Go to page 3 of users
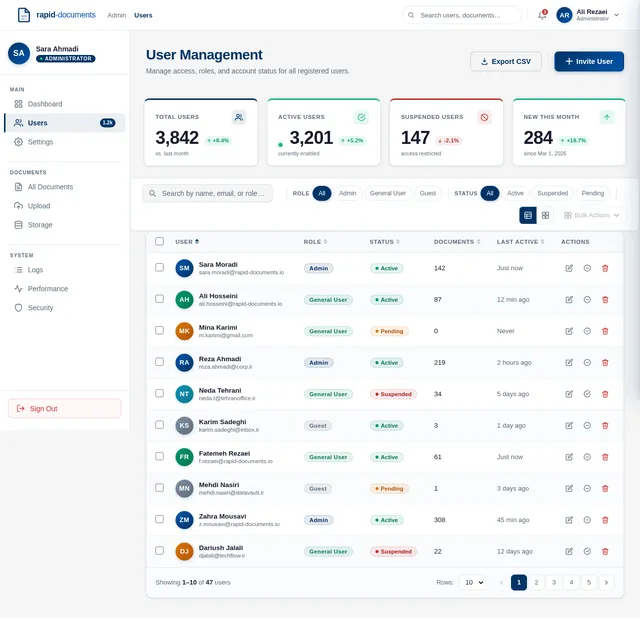 (x=553, y=582)
